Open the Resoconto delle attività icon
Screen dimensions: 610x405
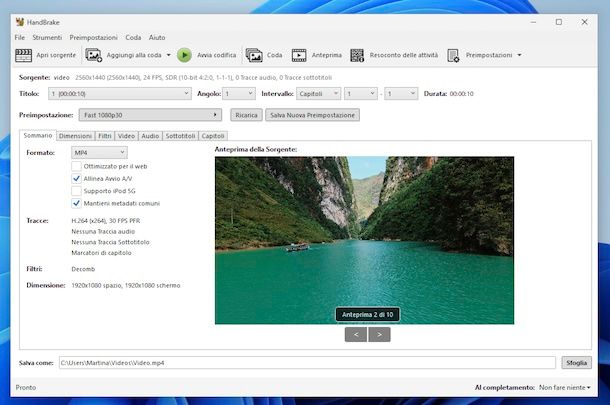tap(357, 55)
